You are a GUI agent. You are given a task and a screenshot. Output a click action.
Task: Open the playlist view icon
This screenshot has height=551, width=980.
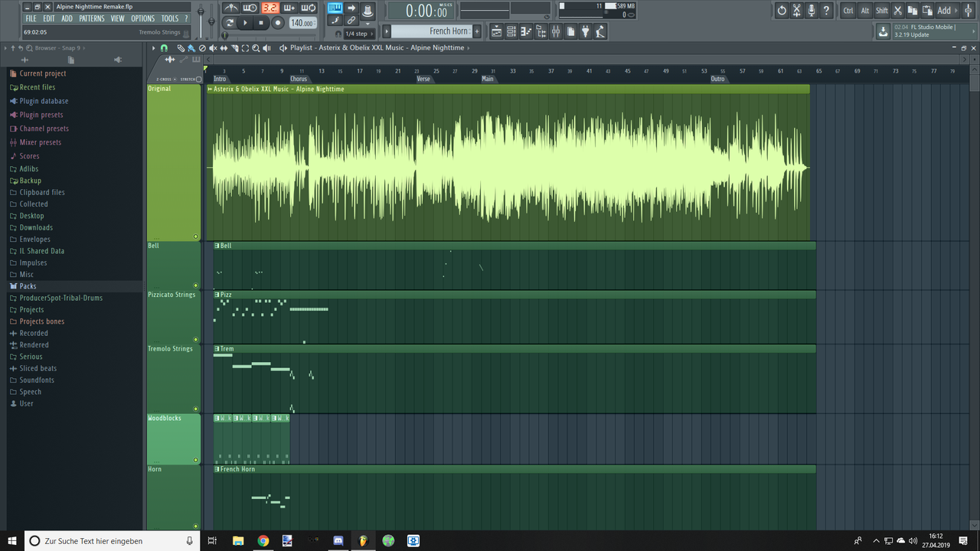coord(496,31)
